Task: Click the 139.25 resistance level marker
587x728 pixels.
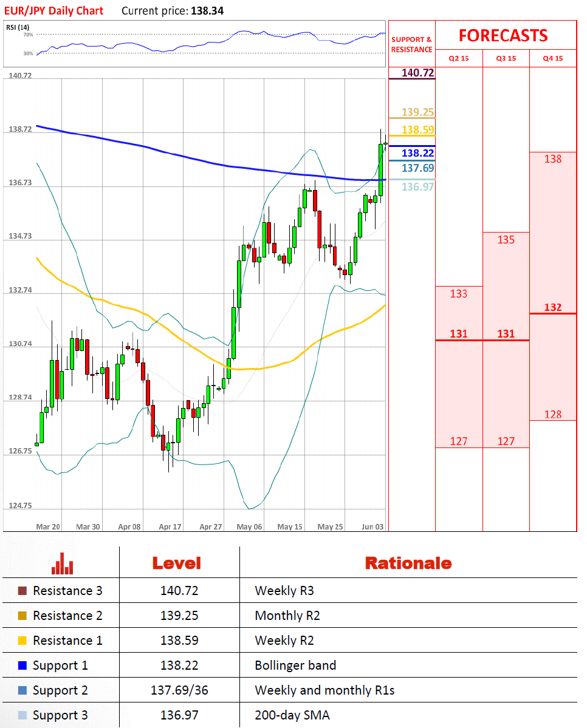Action: coord(418,112)
